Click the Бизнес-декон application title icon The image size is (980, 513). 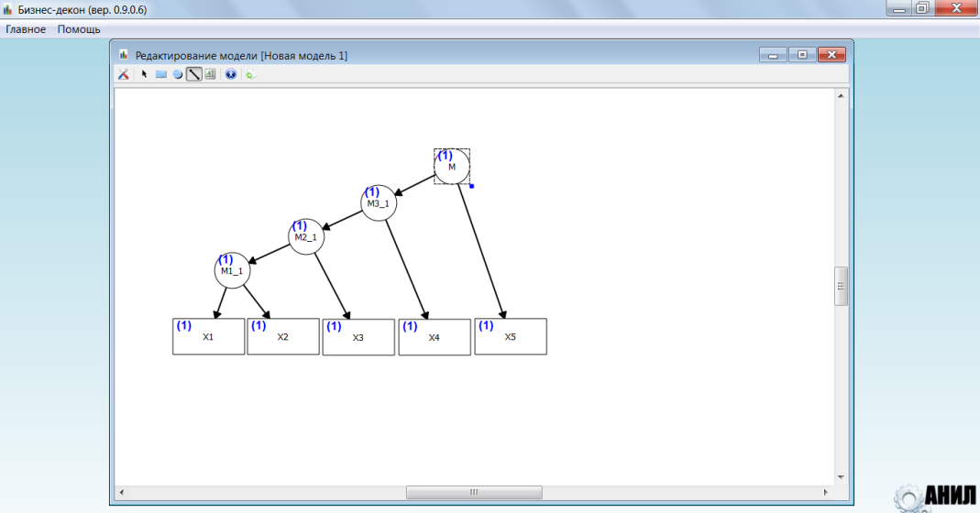[x=7, y=10]
